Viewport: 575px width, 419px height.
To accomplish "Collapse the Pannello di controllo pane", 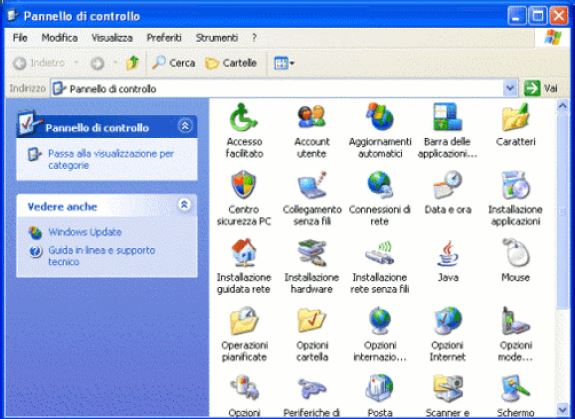I will click(185, 126).
